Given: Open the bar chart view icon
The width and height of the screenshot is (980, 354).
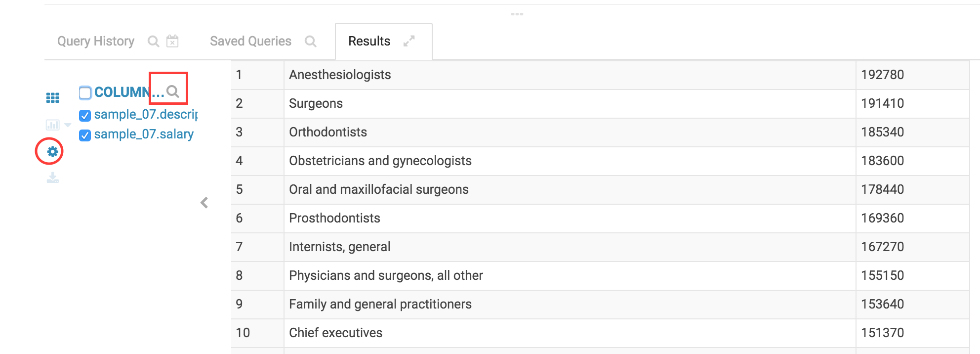Looking at the screenshot, I should 52,125.
